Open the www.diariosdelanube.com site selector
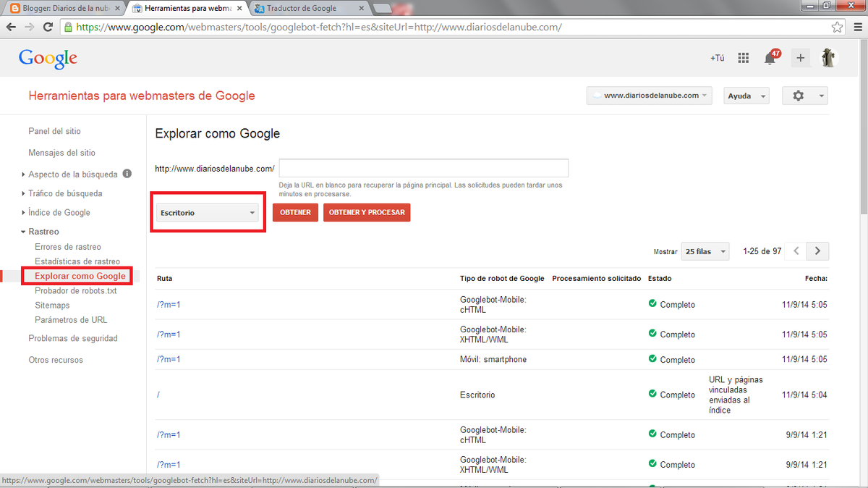This screenshot has width=868, height=488. (x=649, y=96)
